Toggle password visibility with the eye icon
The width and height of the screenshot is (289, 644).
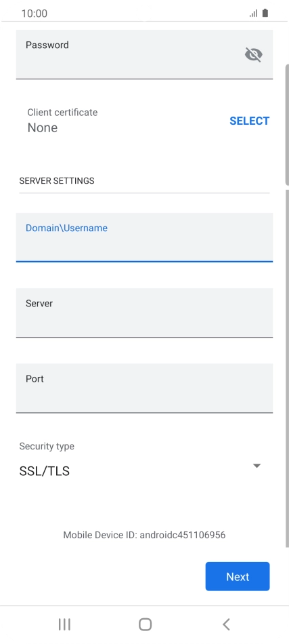253,54
